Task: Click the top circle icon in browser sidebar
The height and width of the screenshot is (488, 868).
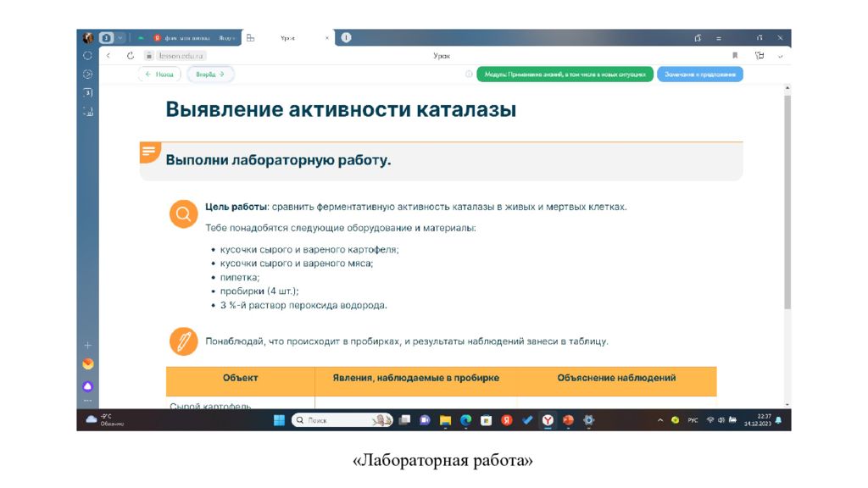Action: [87, 56]
